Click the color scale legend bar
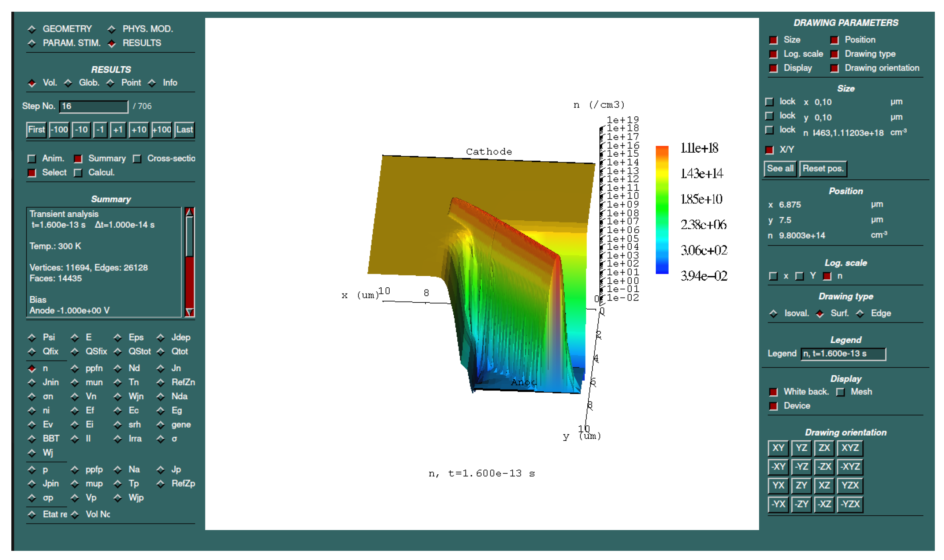944x560 pixels. click(662, 210)
